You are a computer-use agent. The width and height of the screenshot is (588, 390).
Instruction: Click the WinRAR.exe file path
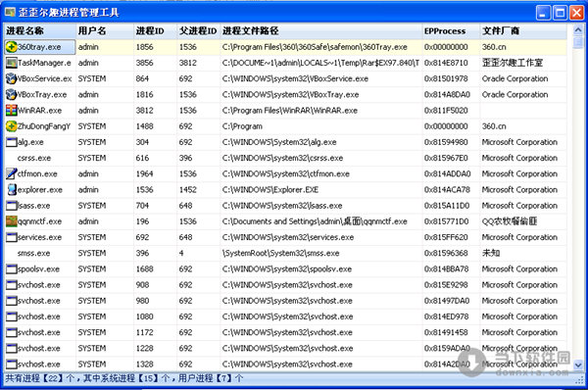pos(290,111)
